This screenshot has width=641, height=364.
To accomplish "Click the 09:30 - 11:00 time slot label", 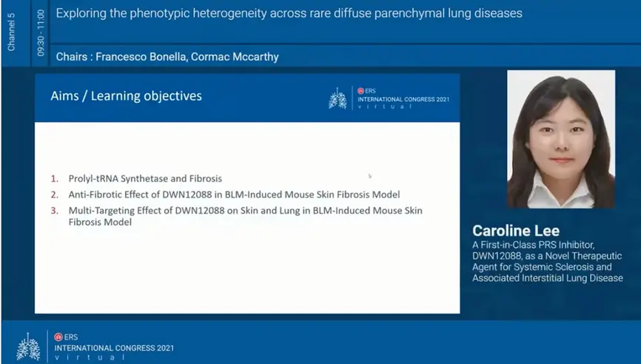I will [x=41, y=33].
